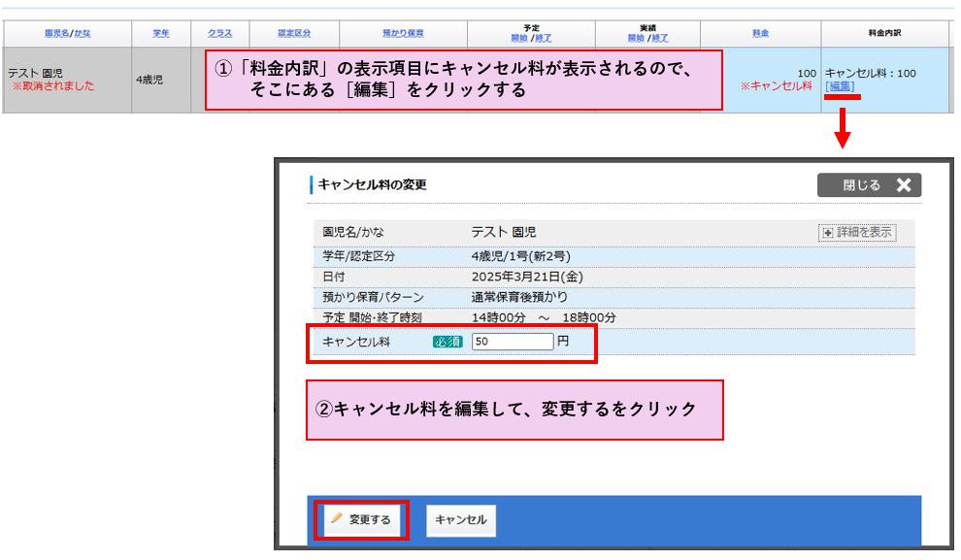Sort table by 料金 column header
Screen dimensions: 961x560
pos(760,34)
